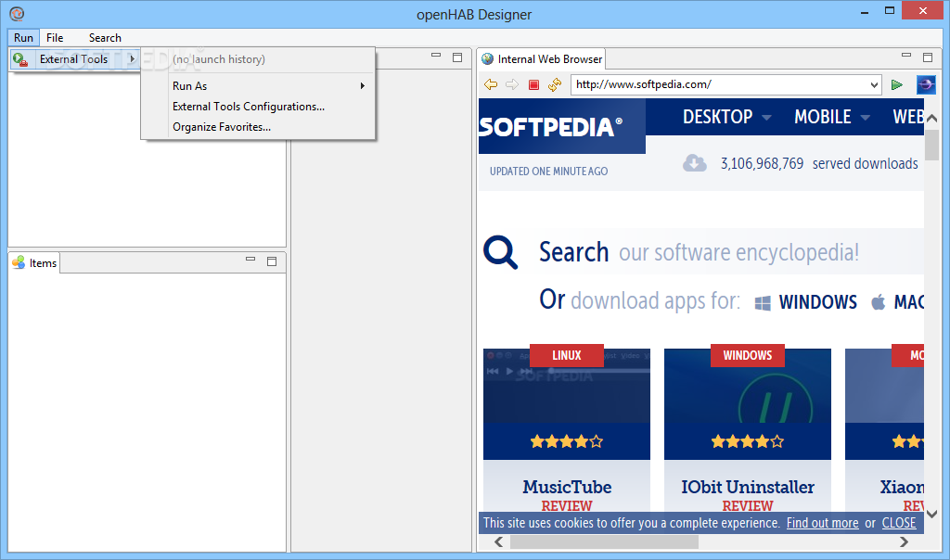Minimize the openHAB Designer window
Image resolution: width=950 pixels, height=560 pixels.
[x=865, y=11]
